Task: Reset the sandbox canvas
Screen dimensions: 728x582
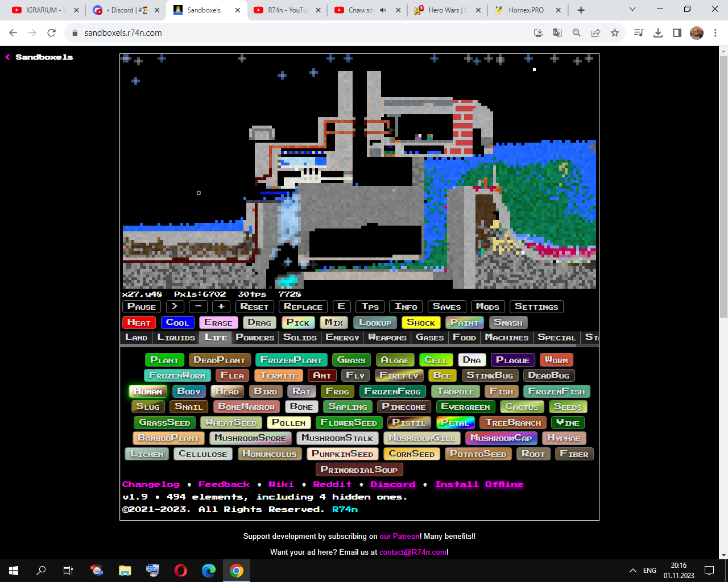Action: coord(254,307)
